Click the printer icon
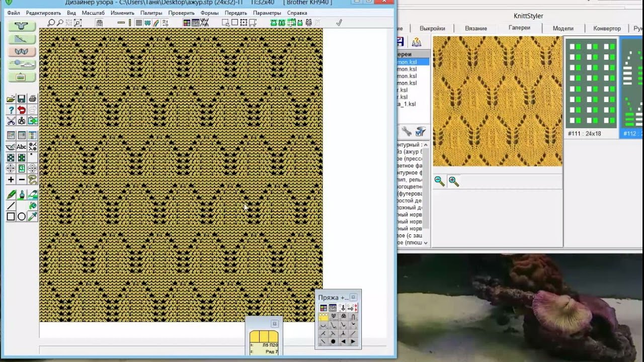Image resolution: width=644 pixels, height=362 pixels. tap(33, 99)
